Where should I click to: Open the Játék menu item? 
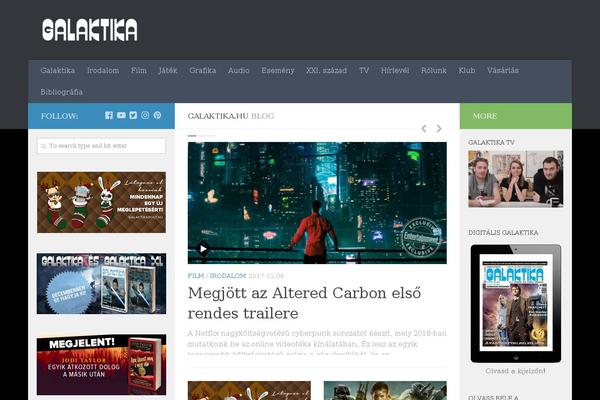click(x=168, y=70)
